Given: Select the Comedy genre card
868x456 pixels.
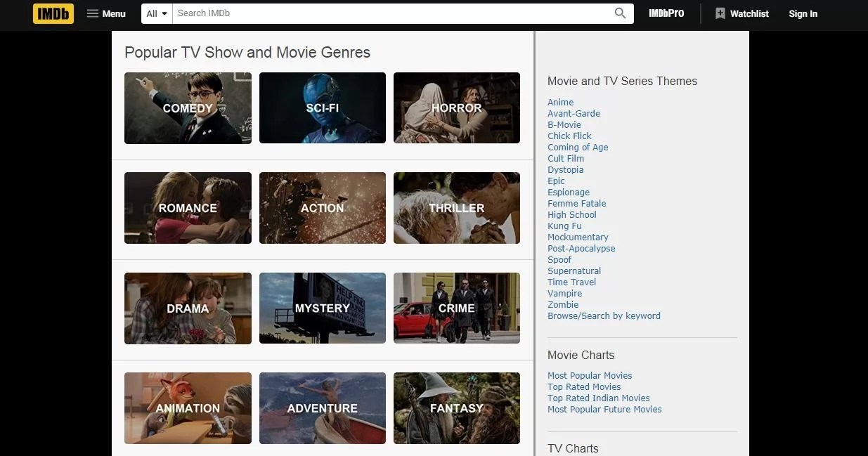Looking at the screenshot, I should click(187, 108).
